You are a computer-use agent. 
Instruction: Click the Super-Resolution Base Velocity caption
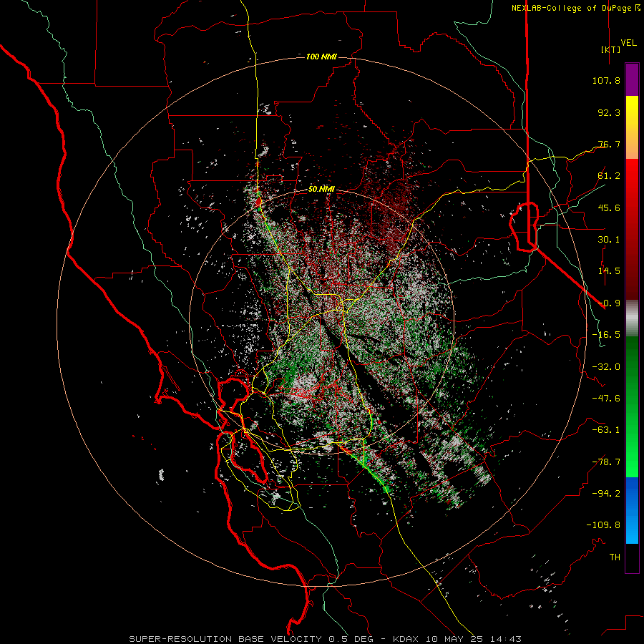tap(326, 639)
